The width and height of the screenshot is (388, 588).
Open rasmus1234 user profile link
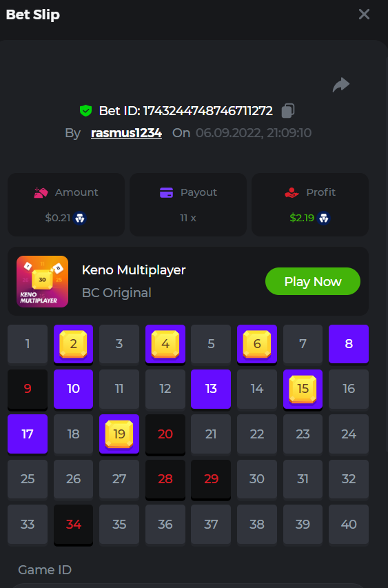[126, 133]
